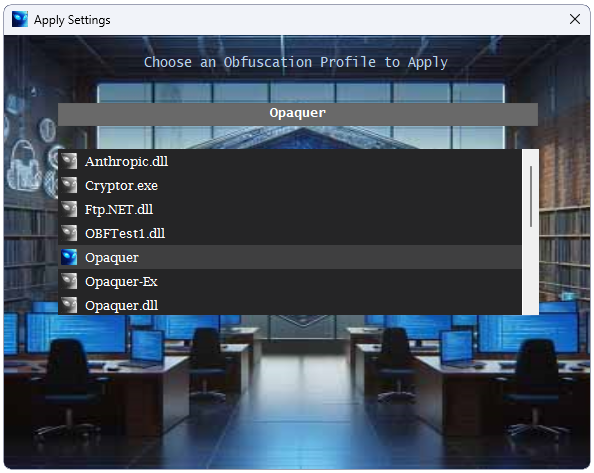Choose the Ftp.NET.dll profile
Viewport: 594px width, 473px height.
click(290, 209)
